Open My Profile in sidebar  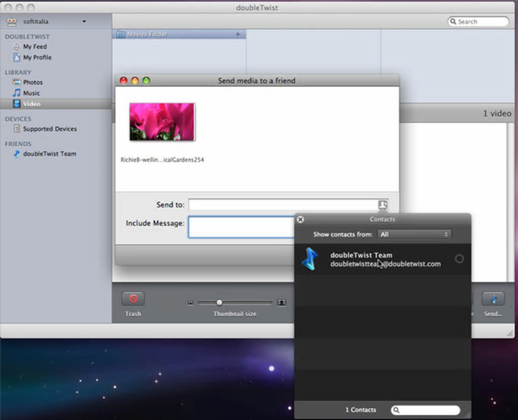point(37,57)
